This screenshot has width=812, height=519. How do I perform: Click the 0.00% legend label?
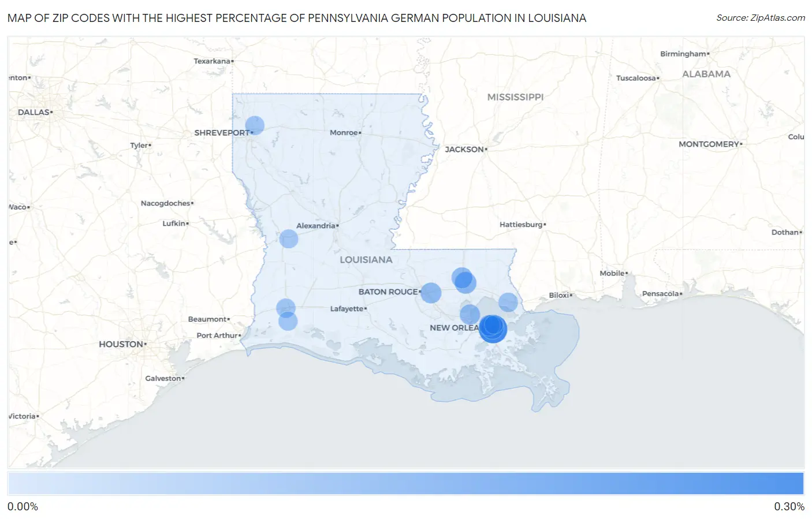pos(23,506)
